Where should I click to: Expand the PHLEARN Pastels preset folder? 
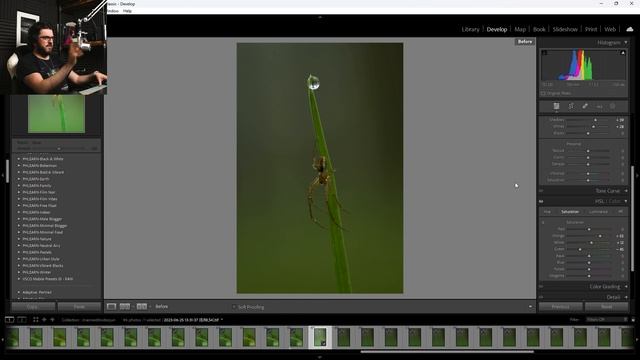tap(19, 252)
